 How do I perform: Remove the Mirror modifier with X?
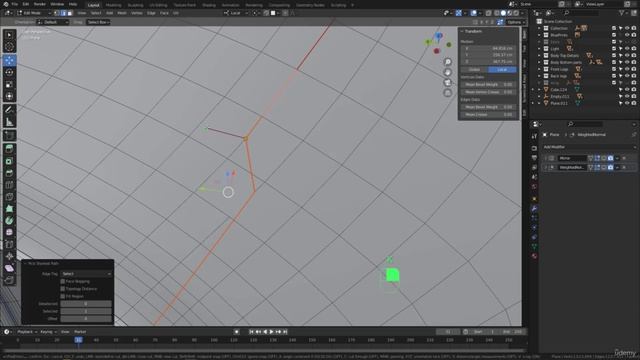(x=624, y=158)
